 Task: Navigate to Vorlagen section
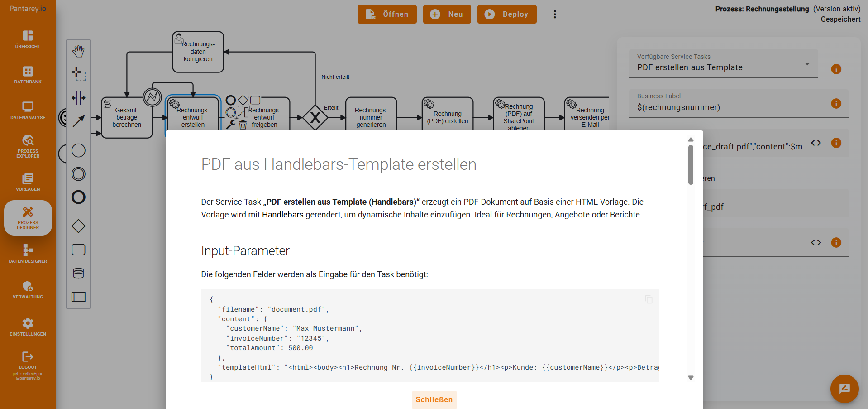coord(28,182)
